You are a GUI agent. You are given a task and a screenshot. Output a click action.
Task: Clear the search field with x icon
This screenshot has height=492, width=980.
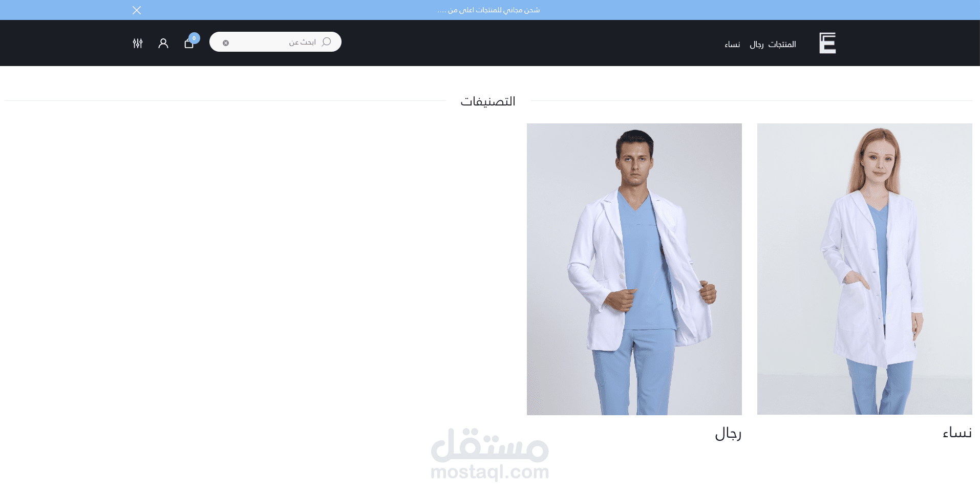(226, 43)
